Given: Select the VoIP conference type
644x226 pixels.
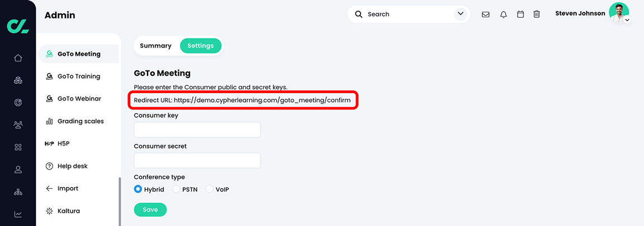Looking at the screenshot, I should coord(210,190).
